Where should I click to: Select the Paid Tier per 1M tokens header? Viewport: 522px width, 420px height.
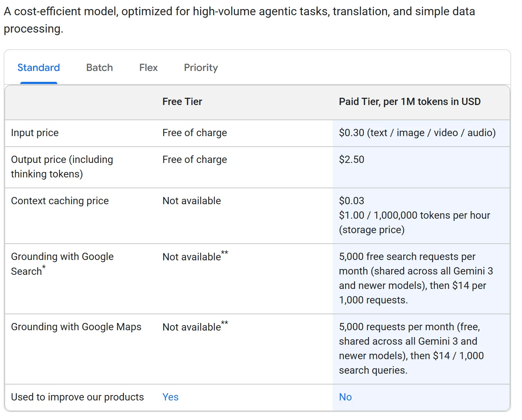tap(410, 102)
